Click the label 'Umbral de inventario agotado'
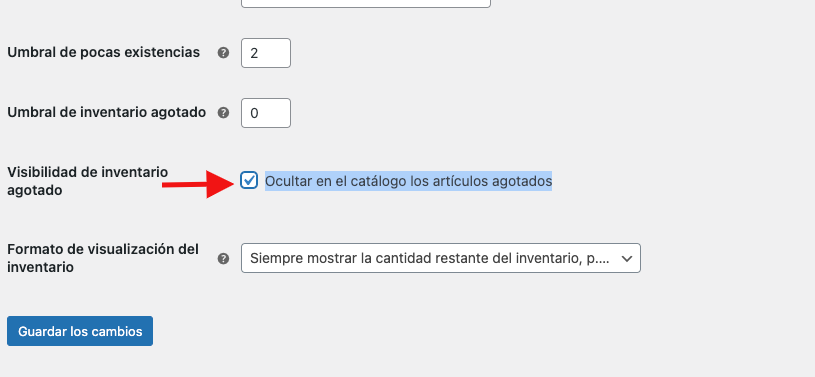This screenshot has width=815, height=377. point(107,112)
